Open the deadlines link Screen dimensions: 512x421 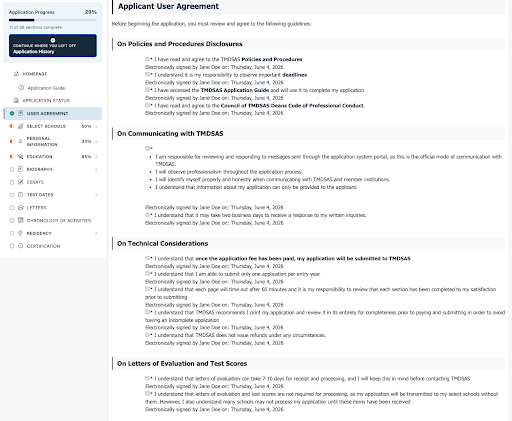[x=294, y=75]
